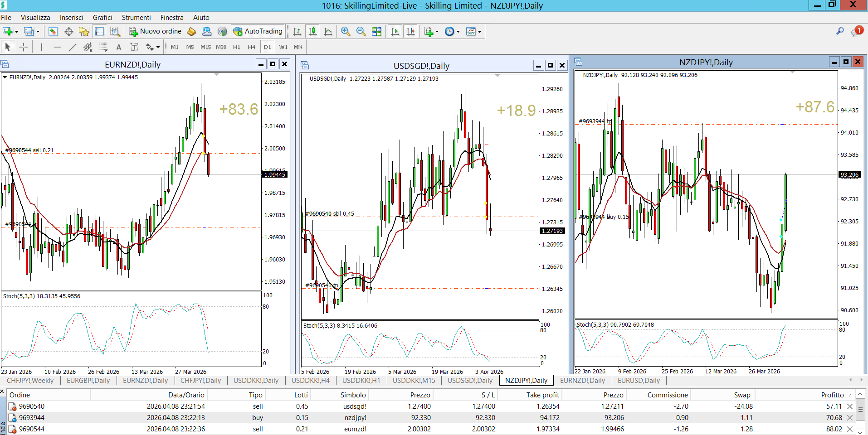Screen dimensions: 868x435
Task: Expand the indicators list dropdown arrow
Action: (x=437, y=32)
